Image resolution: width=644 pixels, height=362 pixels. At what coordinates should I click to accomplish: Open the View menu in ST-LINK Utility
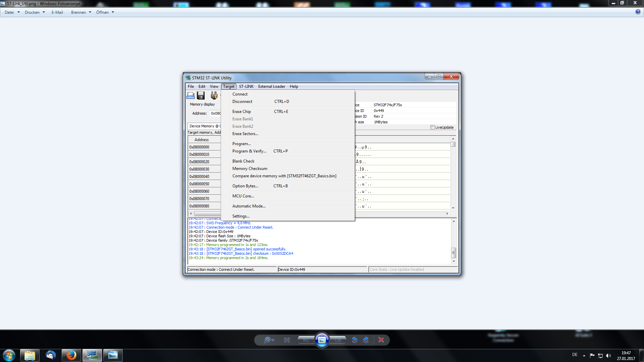214,86
